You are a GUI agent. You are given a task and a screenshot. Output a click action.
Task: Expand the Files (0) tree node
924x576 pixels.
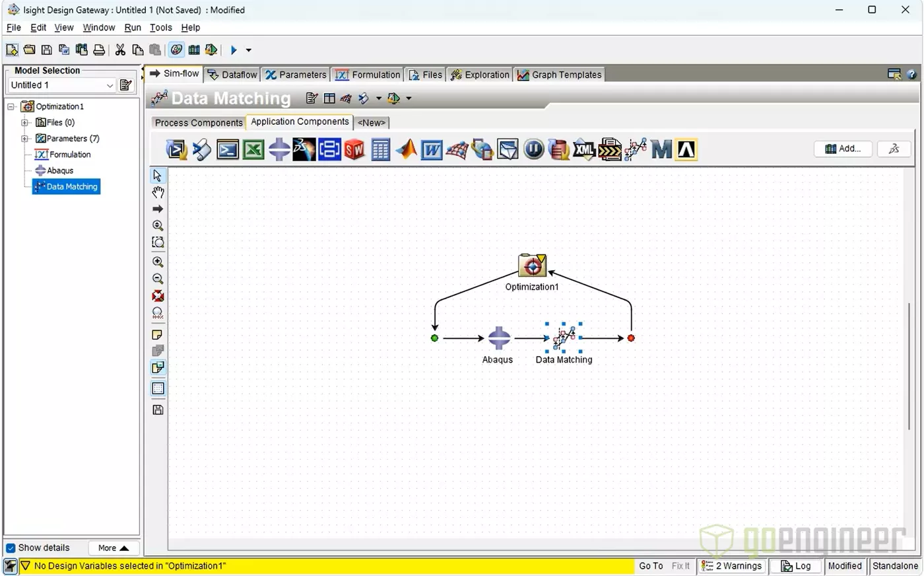click(x=24, y=122)
